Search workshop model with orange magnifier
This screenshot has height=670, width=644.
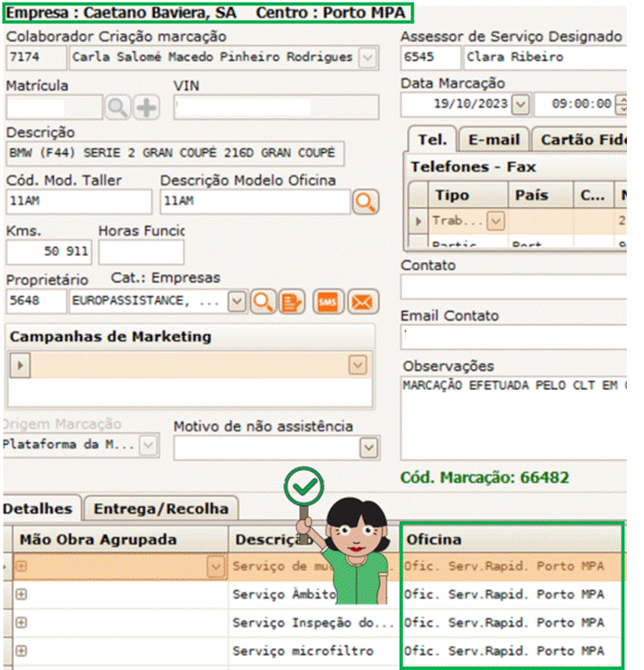[366, 202]
